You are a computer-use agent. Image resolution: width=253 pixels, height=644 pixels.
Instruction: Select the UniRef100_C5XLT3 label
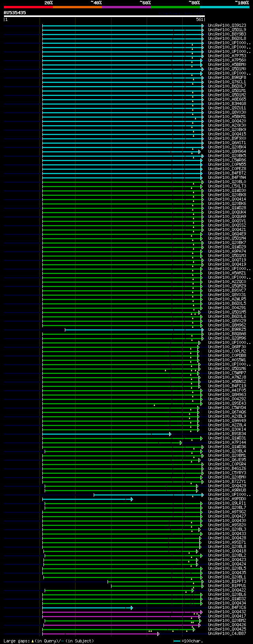click(x=227, y=186)
